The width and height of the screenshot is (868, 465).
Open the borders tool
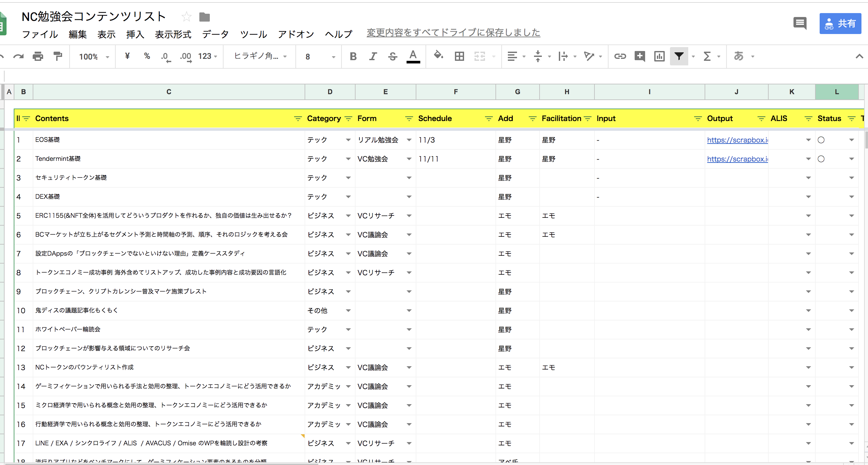(459, 56)
